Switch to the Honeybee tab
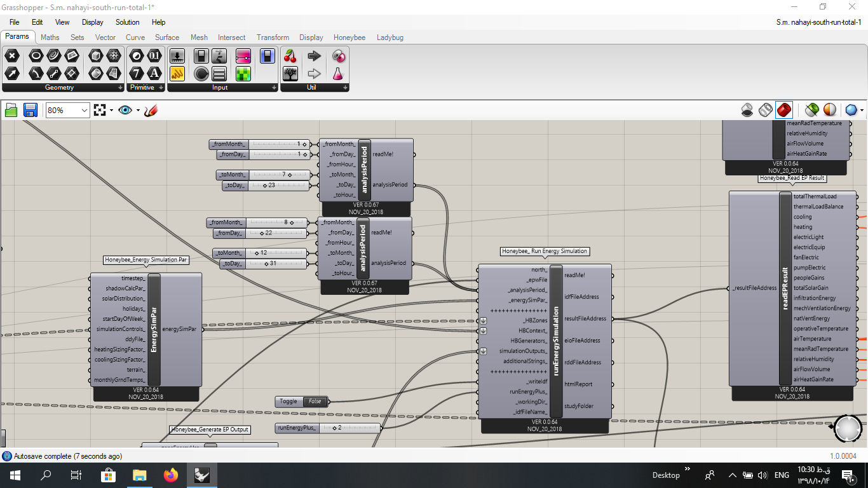Screen dimensions: 868x488 click(349, 37)
